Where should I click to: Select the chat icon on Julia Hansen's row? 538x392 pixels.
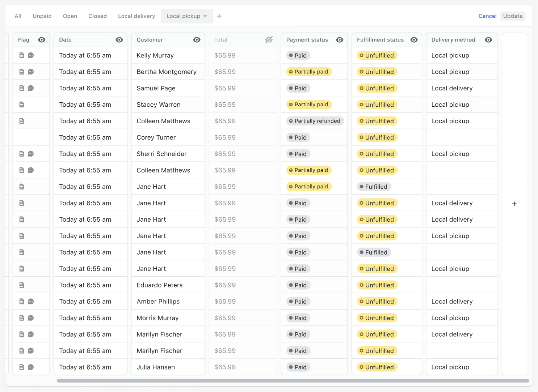[31, 367]
